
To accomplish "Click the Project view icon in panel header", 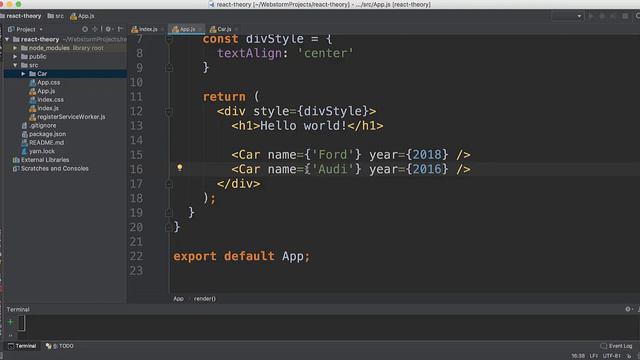I will coord(11,29).
